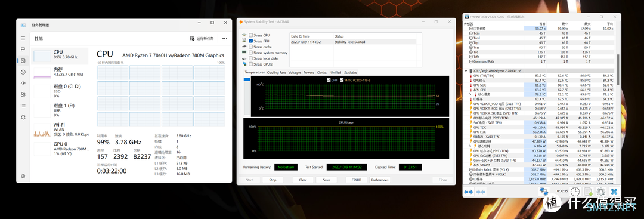Open App history in Task Manager sidebar
644x219 pixels.
coord(23,72)
